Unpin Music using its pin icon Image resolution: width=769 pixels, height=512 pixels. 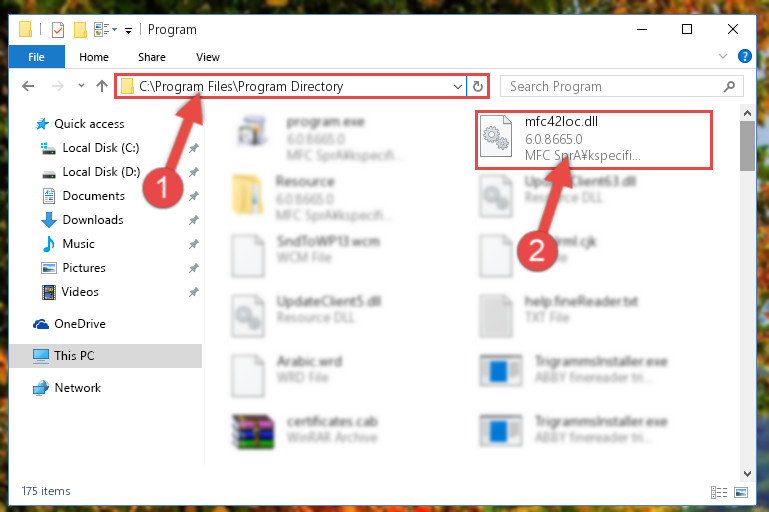[194, 244]
